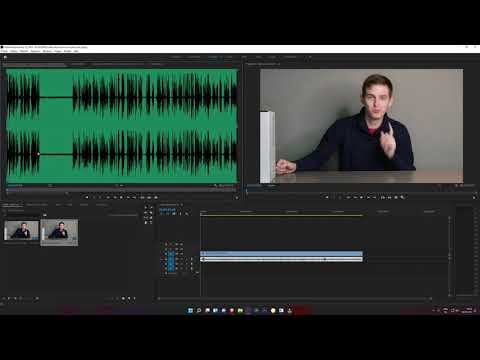
Task: Add a marker in the Program monitor
Action: coord(327,197)
